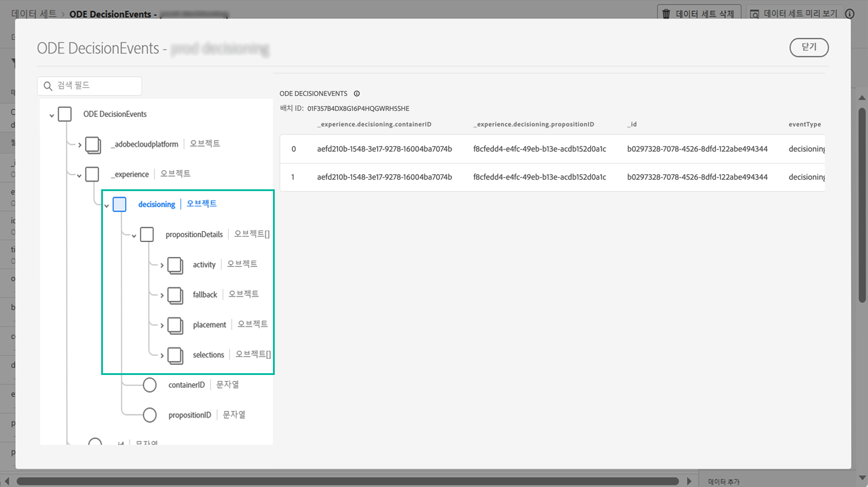This screenshot has width=868, height=487.
Task: Click the _experience.decisioning.propositionID column header
Action: pyautogui.click(x=533, y=125)
